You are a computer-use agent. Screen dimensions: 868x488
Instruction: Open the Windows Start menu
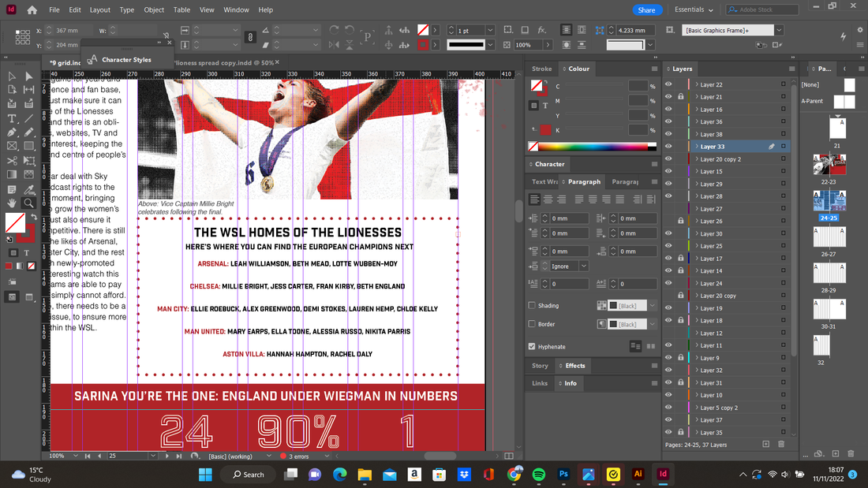[x=205, y=474]
